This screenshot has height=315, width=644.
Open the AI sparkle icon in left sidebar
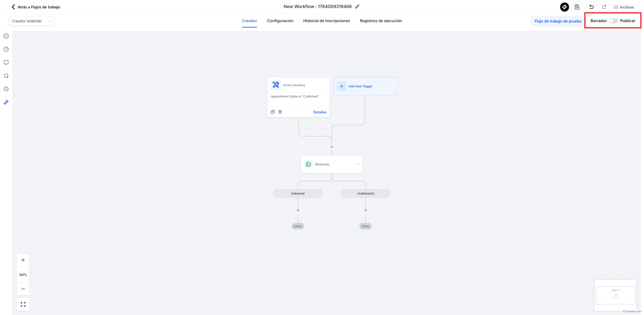pyautogui.click(x=6, y=102)
